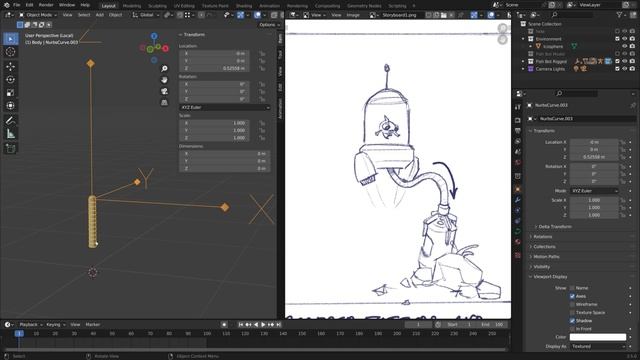Enable the Name checkbox in Viewport Display
The image size is (640, 360).
(572, 288)
